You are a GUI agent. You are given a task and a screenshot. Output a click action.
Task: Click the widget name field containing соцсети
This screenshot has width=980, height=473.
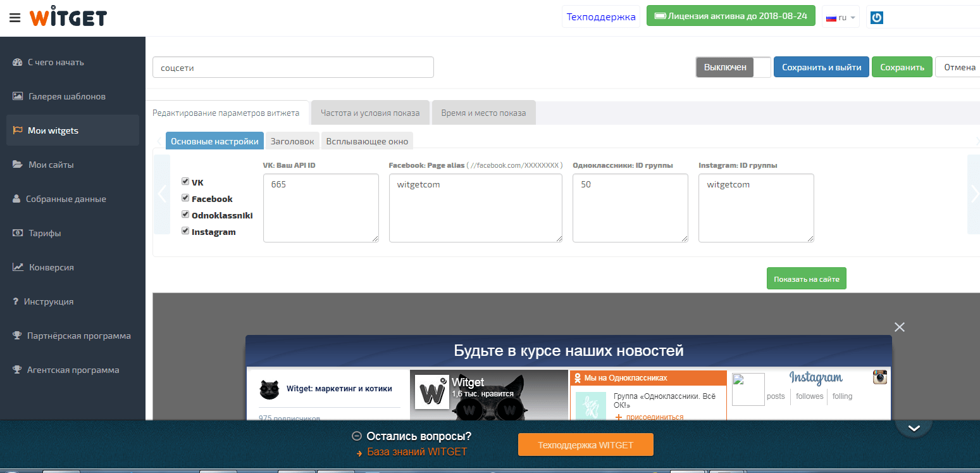pyautogui.click(x=293, y=67)
